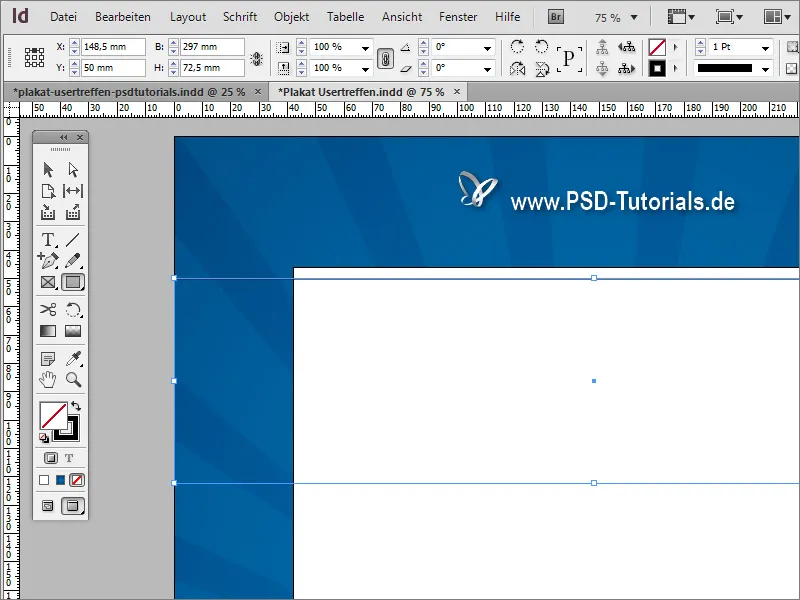Open the Bearbeiten menu
800x600 pixels.
[123, 17]
